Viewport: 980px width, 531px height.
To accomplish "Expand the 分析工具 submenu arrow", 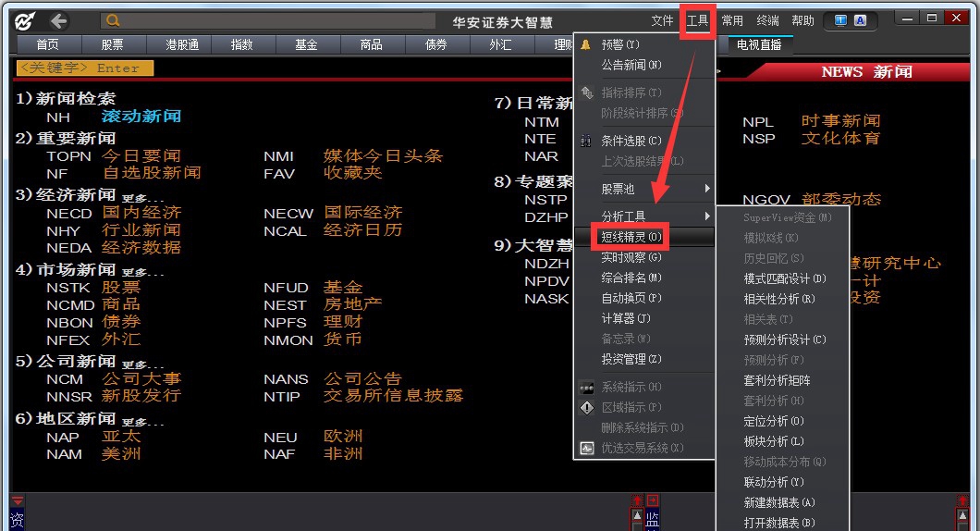I will pos(707,216).
